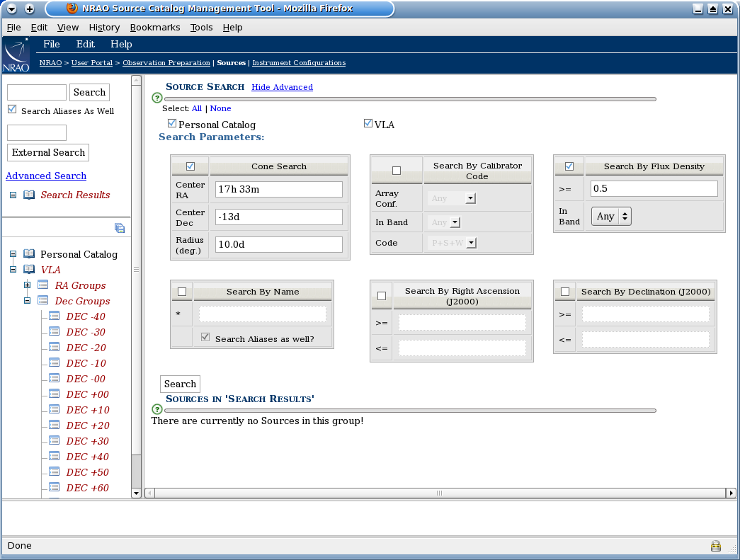The height and width of the screenshot is (560, 740).
Task: Disable the Cone Search checkbox
Action: click(x=190, y=166)
